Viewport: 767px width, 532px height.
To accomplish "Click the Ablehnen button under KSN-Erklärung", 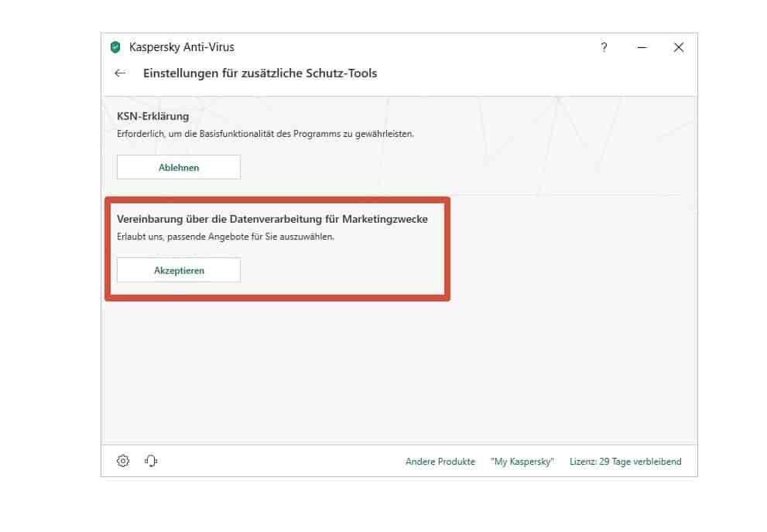I will [x=179, y=167].
